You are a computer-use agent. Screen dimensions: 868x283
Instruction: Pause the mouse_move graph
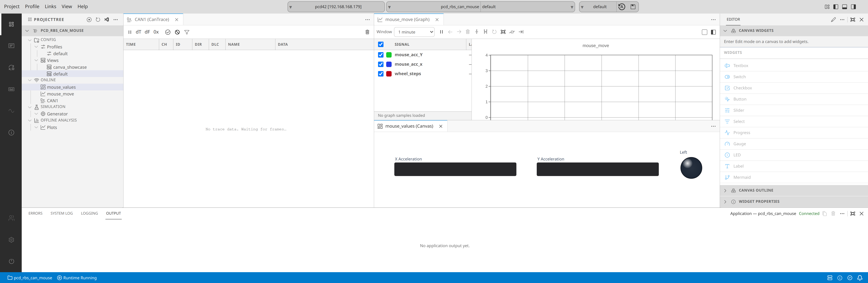click(441, 32)
